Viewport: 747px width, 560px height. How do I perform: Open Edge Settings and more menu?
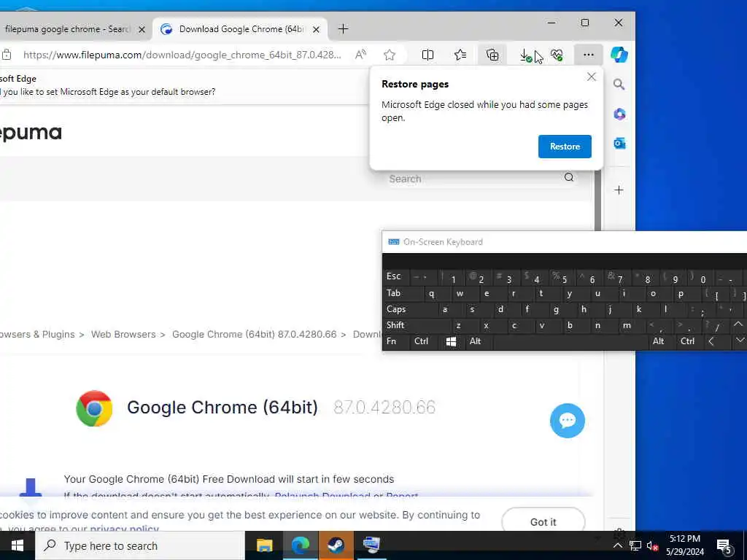(589, 55)
